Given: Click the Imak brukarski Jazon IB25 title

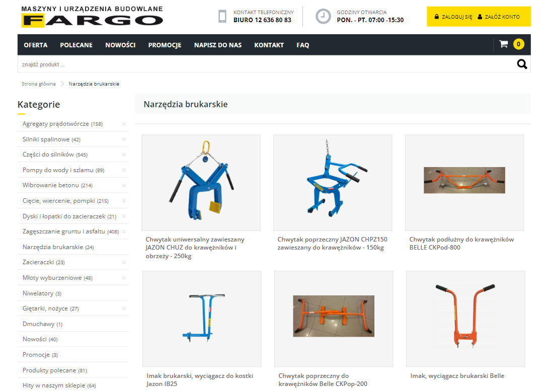Looking at the screenshot, I should pos(200,380).
